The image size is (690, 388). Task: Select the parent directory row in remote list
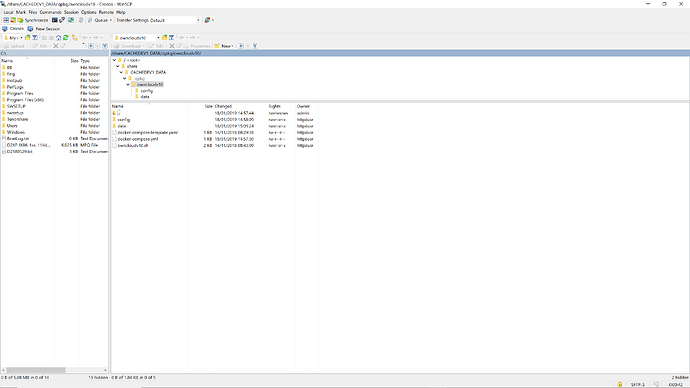click(214, 113)
